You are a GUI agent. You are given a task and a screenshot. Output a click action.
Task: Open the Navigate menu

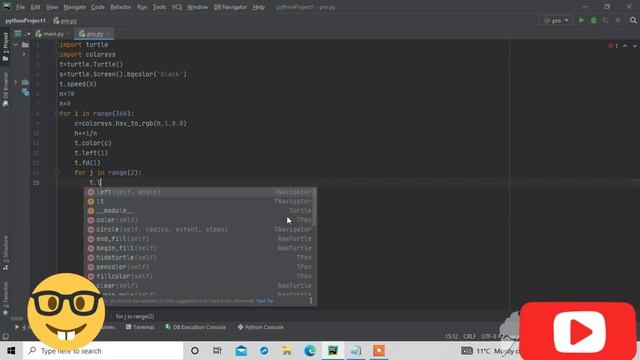[75, 7]
